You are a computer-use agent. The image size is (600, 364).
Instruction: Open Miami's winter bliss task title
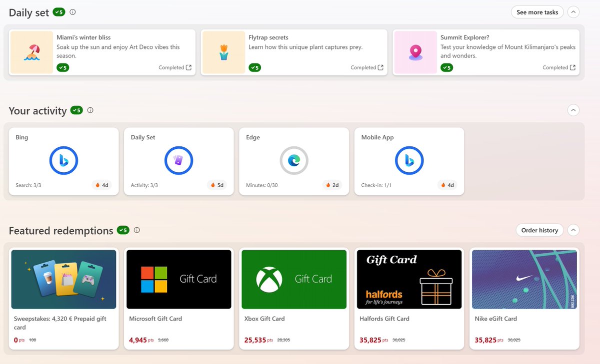coord(83,37)
